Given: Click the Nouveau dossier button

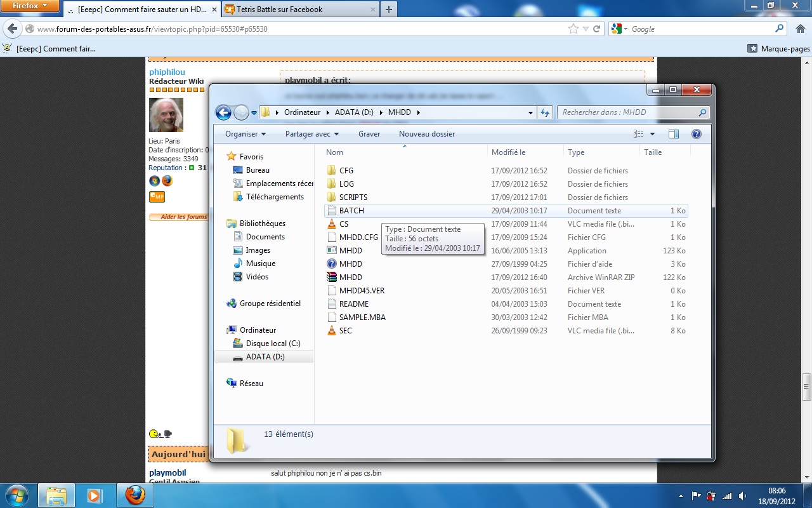Looking at the screenshot, I should (426, 134).
